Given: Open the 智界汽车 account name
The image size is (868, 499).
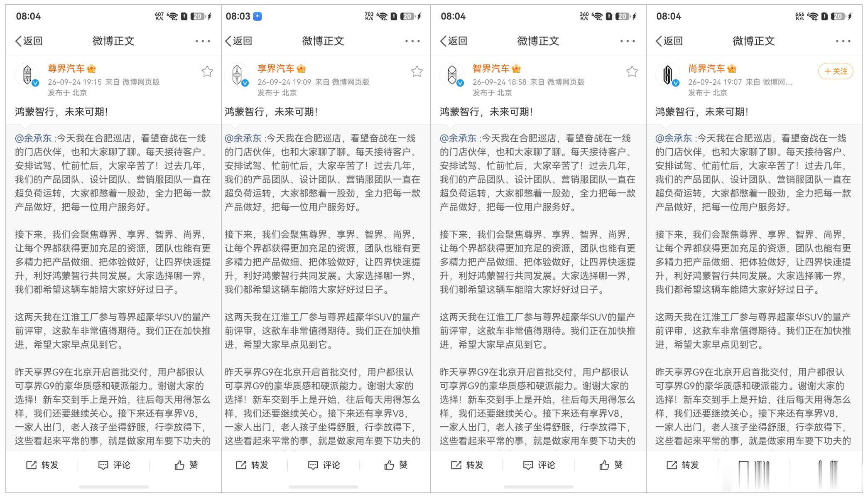Looking at the screenshot, I should click(x=491, y=69).
